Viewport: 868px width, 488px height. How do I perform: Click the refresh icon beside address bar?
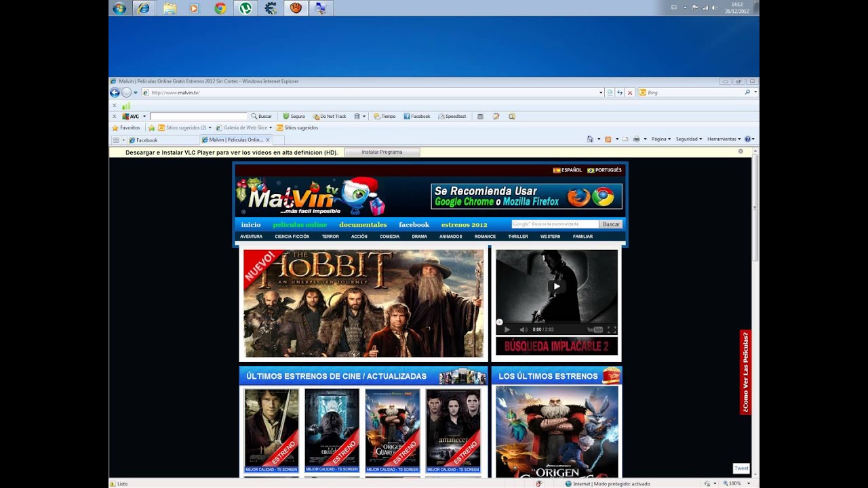[620, 92]
